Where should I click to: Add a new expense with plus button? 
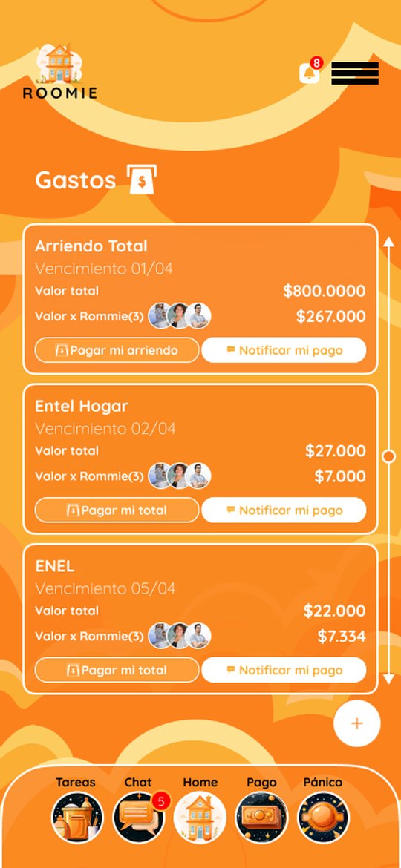point(357,723)
